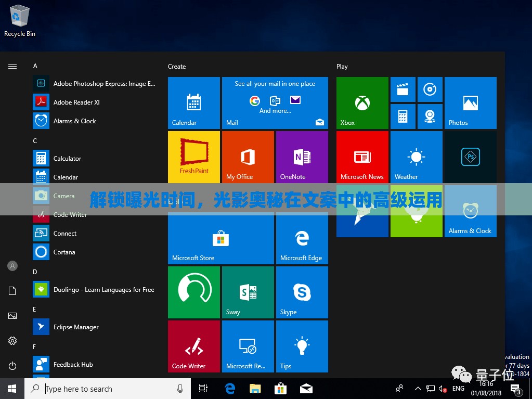Launch the Microsoft Edge tile

pos(302,238)
